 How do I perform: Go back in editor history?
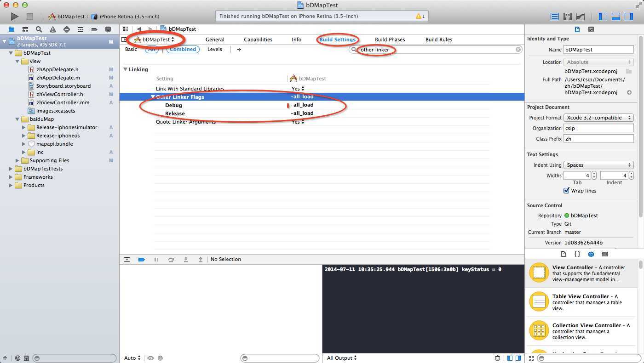(x=138, y=29)
